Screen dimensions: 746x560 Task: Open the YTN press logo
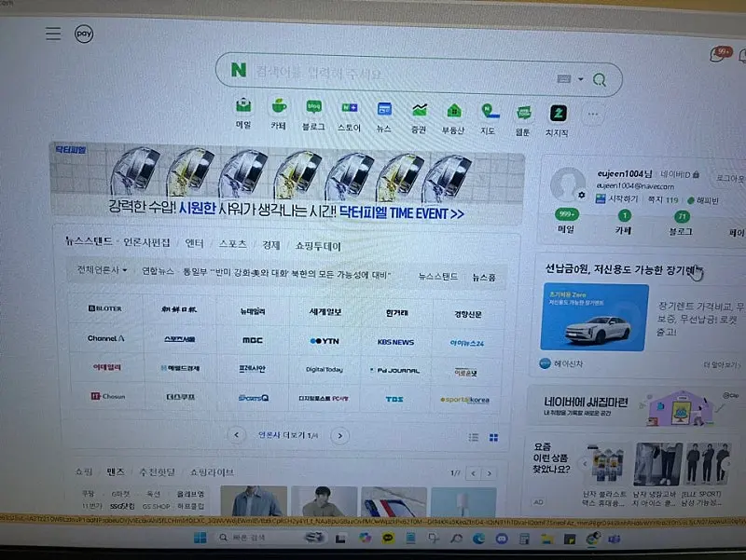coord(325,341)
